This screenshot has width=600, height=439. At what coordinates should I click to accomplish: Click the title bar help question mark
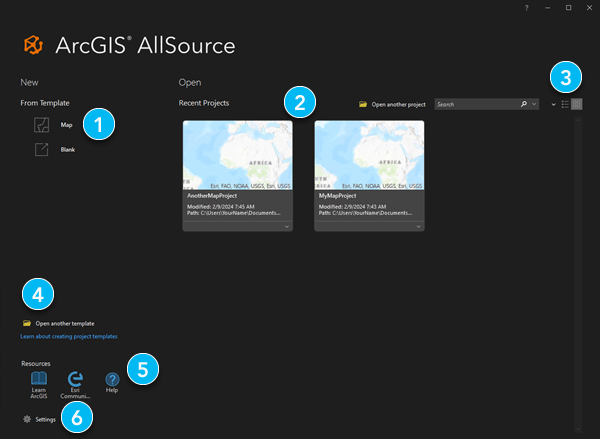[527, 8]
